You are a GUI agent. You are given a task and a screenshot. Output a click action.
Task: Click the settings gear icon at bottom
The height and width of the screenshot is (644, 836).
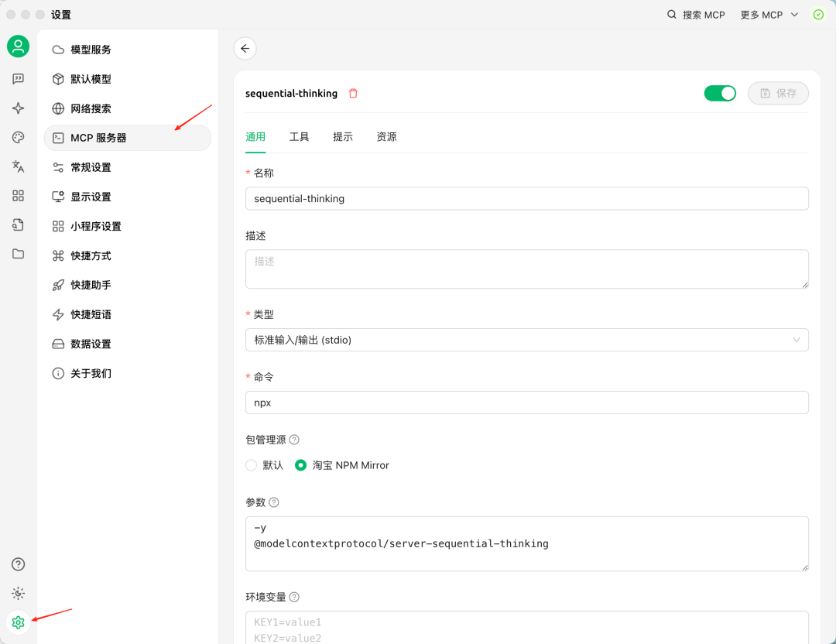click(x=18, y=622)
